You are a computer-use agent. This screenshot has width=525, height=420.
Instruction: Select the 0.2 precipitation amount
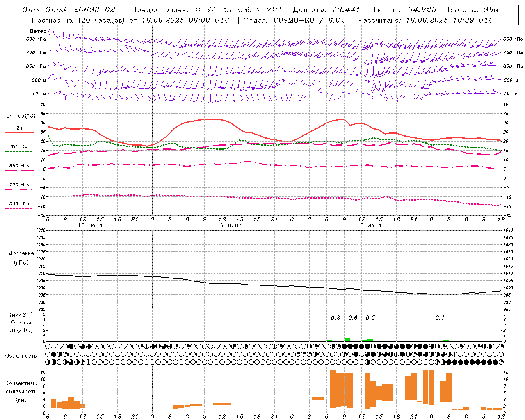336,317
